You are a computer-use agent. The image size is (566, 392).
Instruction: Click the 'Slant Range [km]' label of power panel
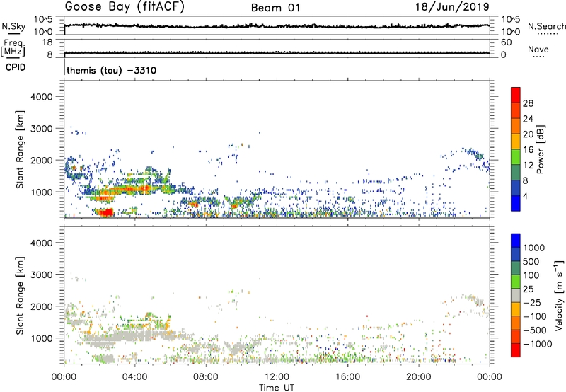(x=20, y=149)
